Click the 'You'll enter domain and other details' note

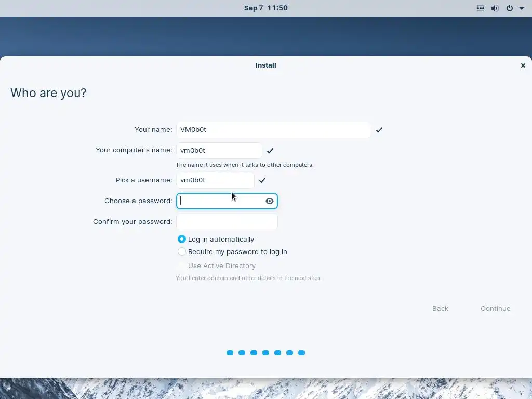tap(248, 278)
